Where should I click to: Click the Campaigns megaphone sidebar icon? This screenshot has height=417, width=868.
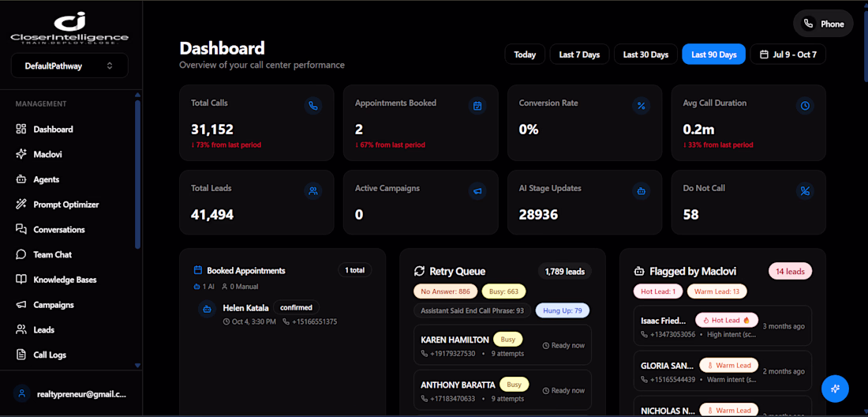(21, 305)
